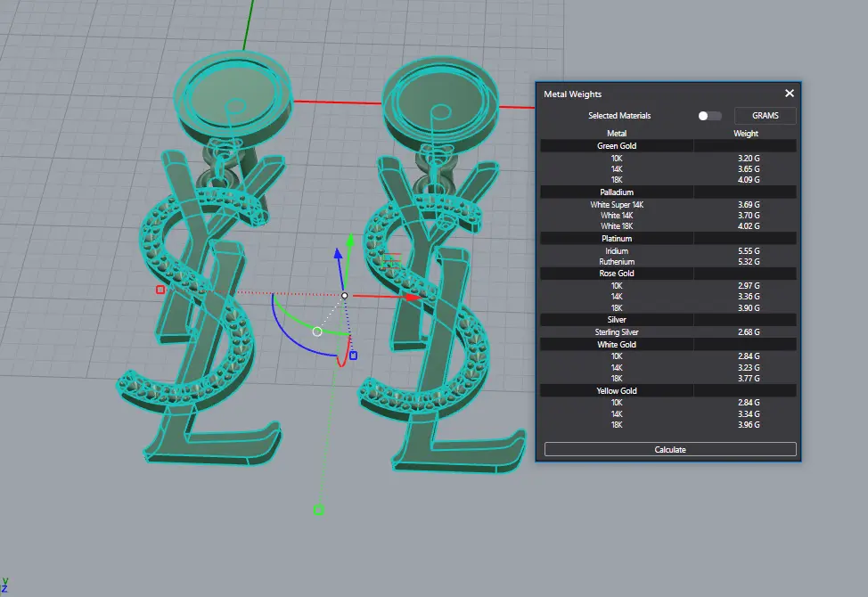Select the Platinum category header
Screen dimensions: 868x597
tap(617, 239)
